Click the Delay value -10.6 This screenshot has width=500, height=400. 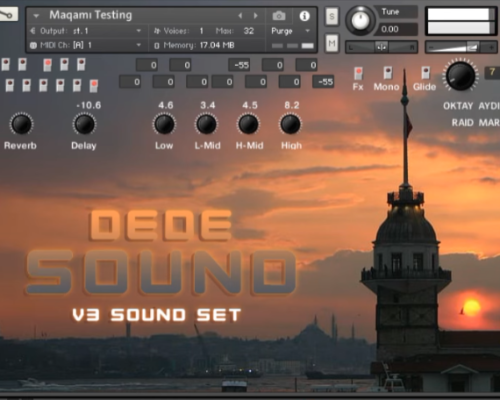pos(89,105)
